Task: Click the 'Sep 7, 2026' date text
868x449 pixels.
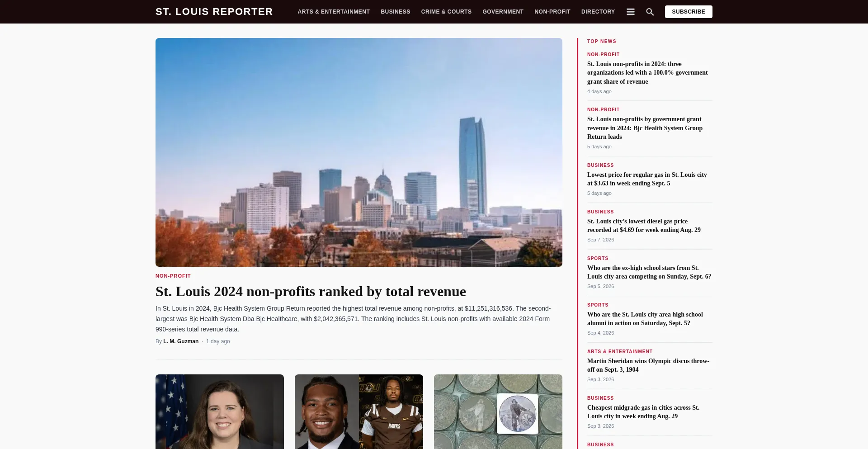Action: [600, 240]
